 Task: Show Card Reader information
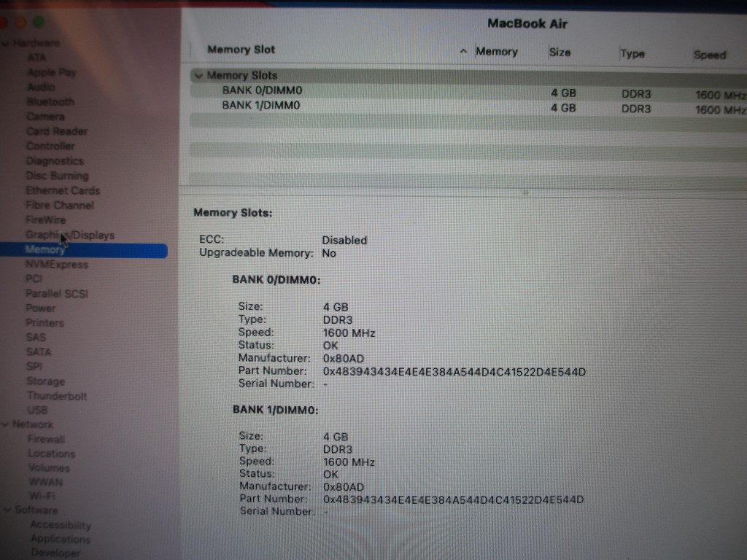tap(57, 131)
